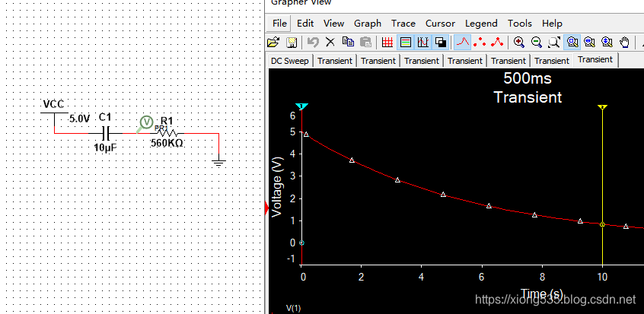The height and width of the screenshot is (314, 644).
Task: Open the Trace menu
Action: click(403, 24)
